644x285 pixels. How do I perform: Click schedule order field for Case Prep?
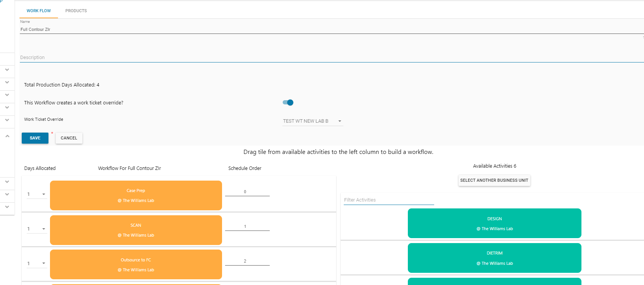coord(247,192)
